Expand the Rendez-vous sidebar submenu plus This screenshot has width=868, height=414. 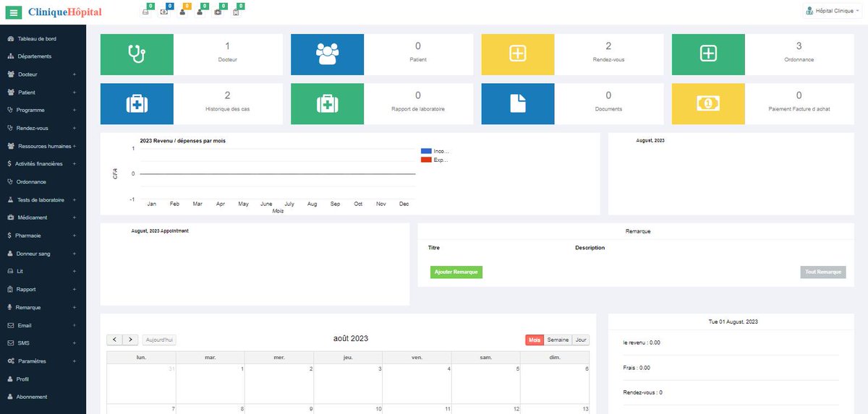pos(75,128)
